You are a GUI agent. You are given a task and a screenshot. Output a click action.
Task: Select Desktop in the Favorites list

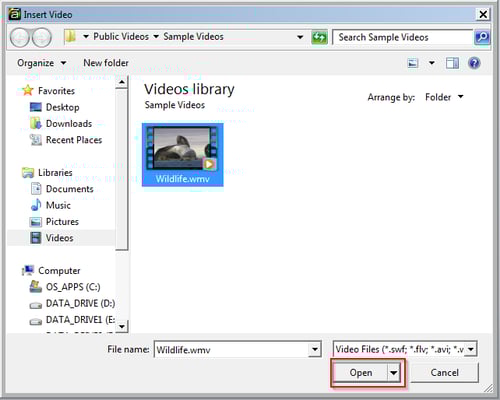pos(62,107)
